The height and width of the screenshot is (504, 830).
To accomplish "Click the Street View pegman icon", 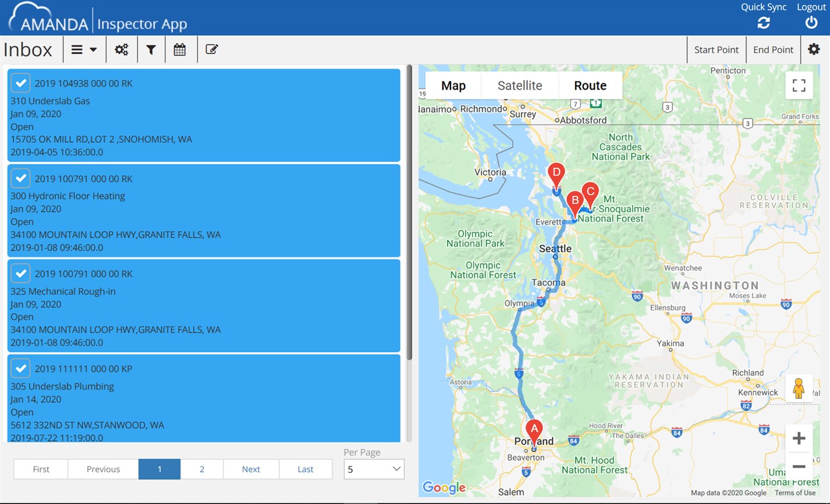I will pos(799,389).
